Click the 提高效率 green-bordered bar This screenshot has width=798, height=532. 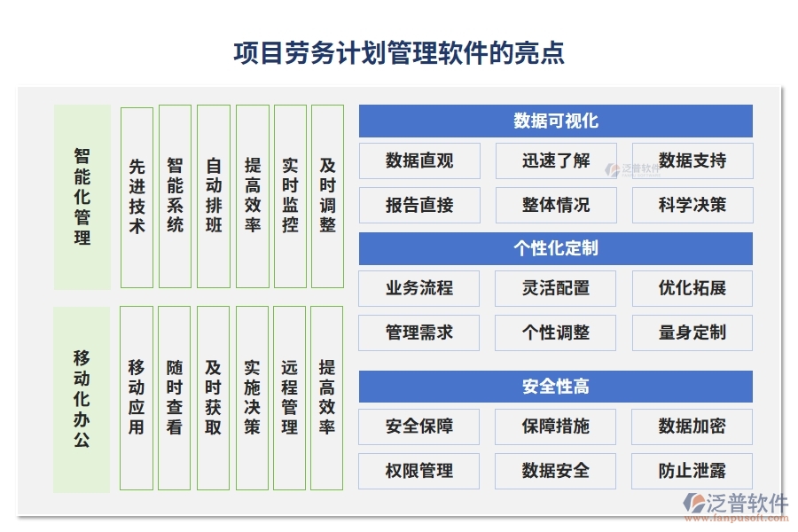[x=251, y=195]
